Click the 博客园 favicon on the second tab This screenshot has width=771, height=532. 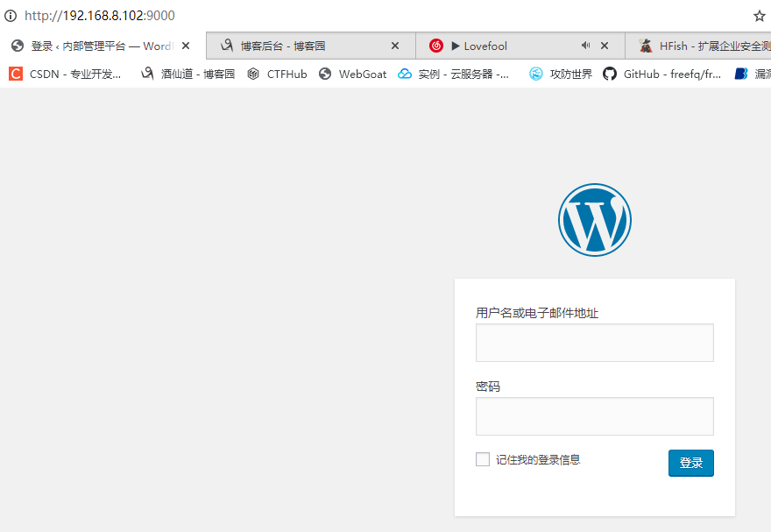tap(227, 46)
